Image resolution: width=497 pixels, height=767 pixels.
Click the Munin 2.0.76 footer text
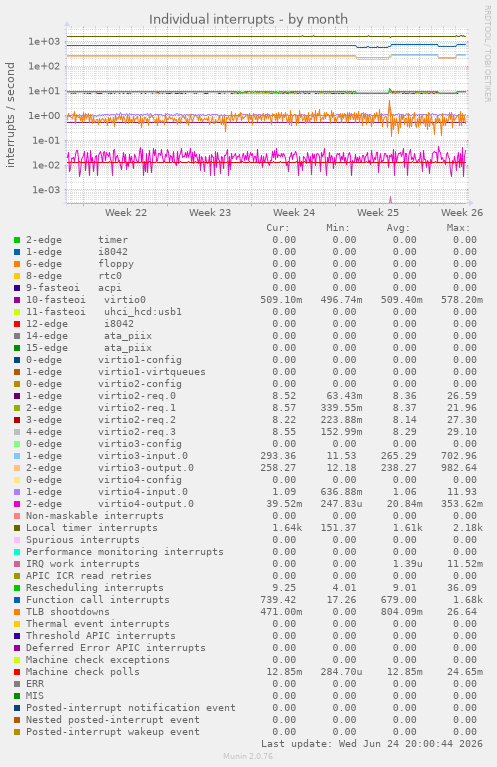(x=248, y=756)
